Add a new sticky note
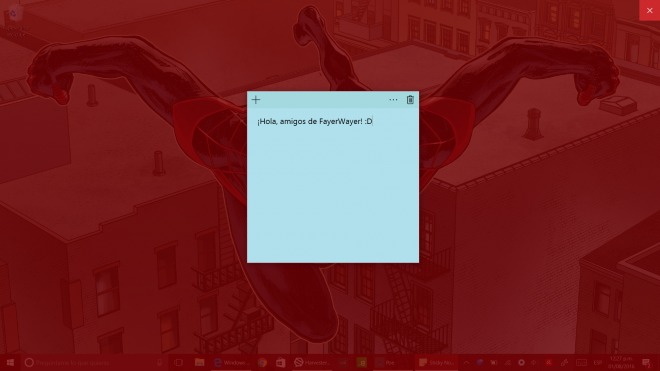 [256, 100]
